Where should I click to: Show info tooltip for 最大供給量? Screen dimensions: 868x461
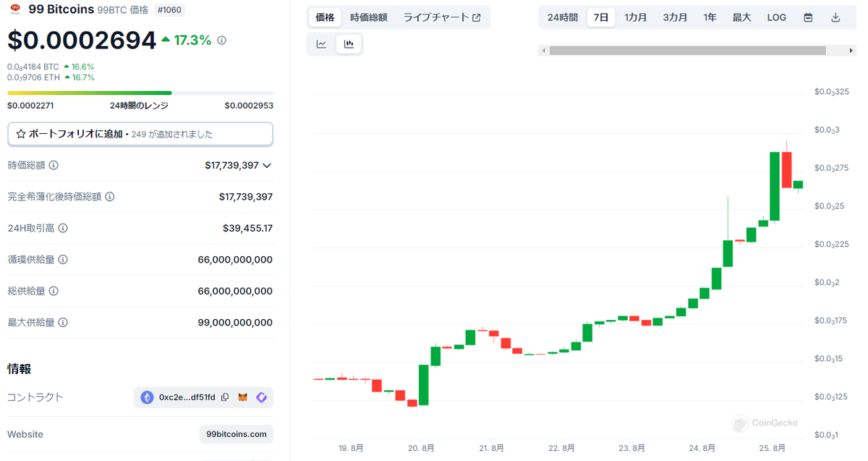click(x=63, y=323)
